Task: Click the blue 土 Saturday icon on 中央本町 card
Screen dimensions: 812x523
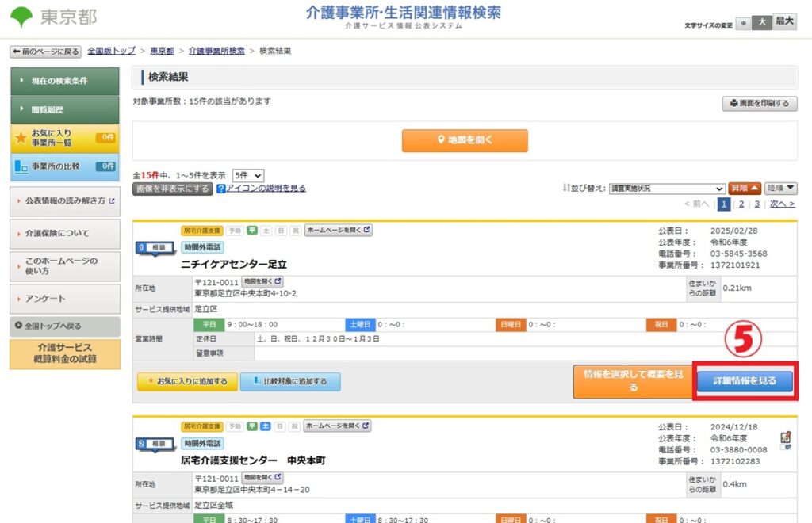Action: [x=266, y=426]
